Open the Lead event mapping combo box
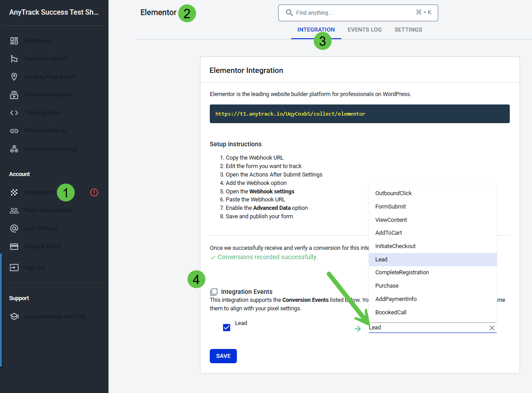The image size is (532, 393). [x=432, y=328]
